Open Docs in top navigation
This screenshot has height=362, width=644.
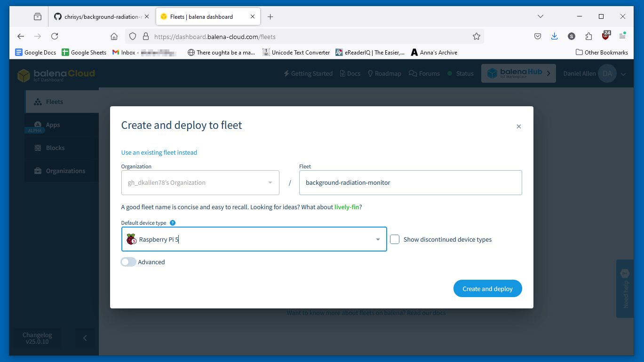point(350,73)
